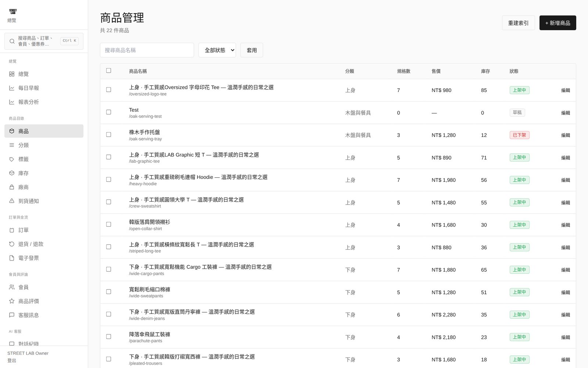The image size is (588, 368).
Task: Click the 商品名稱 column header
Action: (138, 71)
